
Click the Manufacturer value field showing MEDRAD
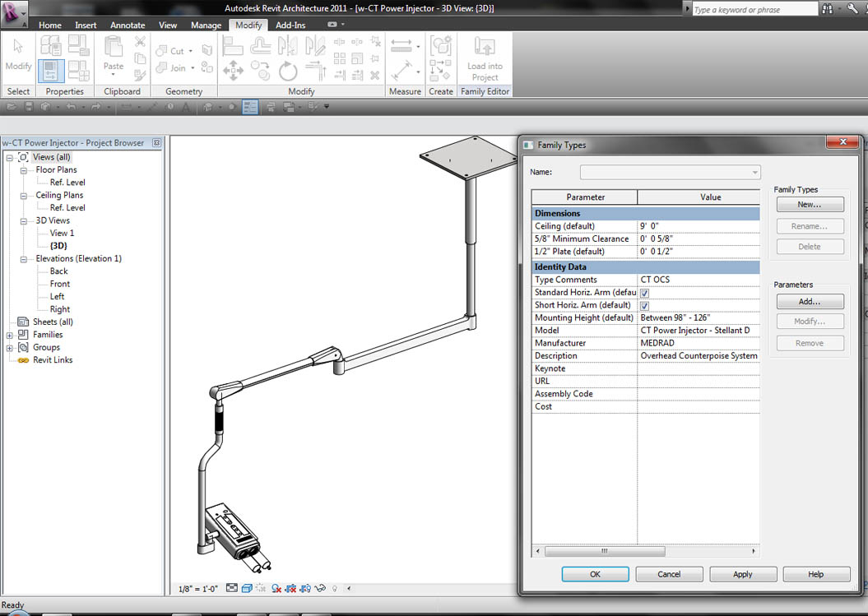pos(699,343)
